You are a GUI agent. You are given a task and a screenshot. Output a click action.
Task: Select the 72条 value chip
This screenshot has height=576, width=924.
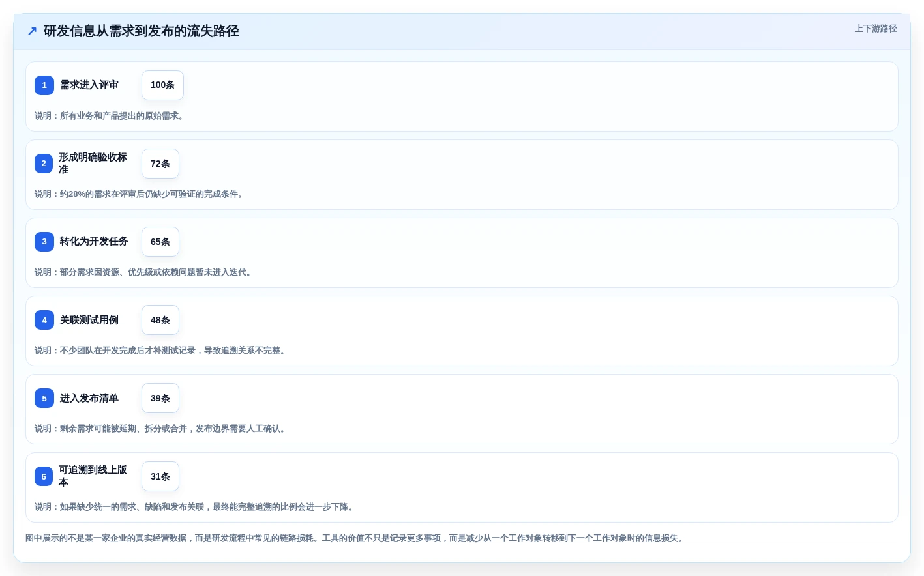[160, 164]
